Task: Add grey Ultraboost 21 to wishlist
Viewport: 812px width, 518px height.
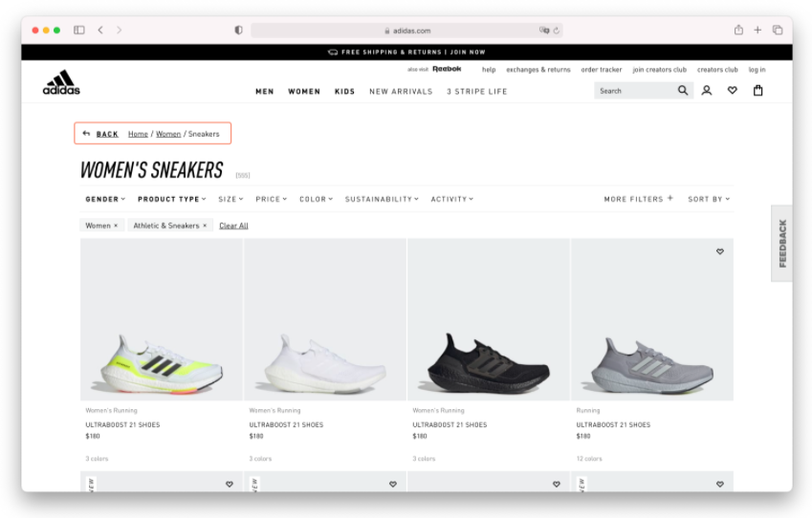Action: (720, 252)
